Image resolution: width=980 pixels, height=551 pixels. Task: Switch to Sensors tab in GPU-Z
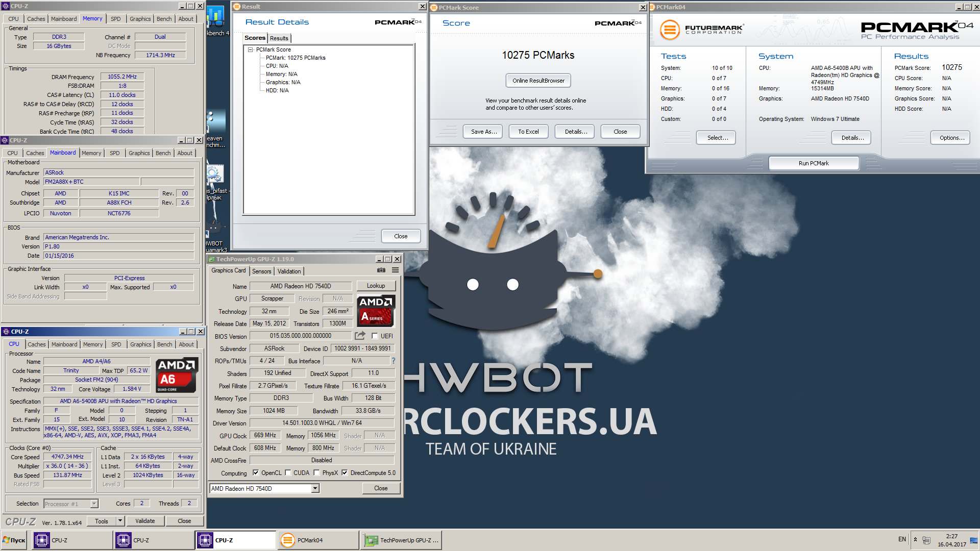tap(261, 271)
